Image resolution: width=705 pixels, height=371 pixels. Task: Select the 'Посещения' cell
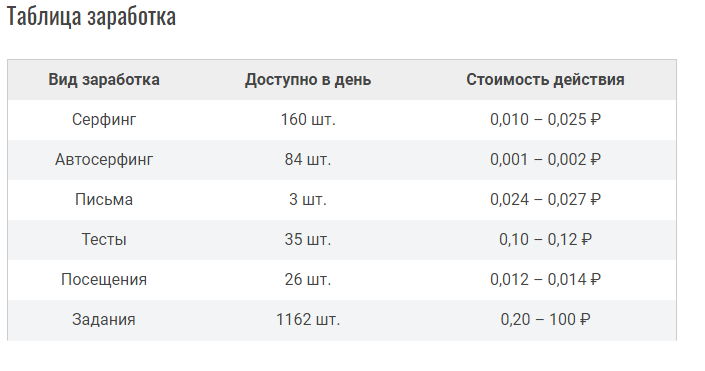pos(104,279)
